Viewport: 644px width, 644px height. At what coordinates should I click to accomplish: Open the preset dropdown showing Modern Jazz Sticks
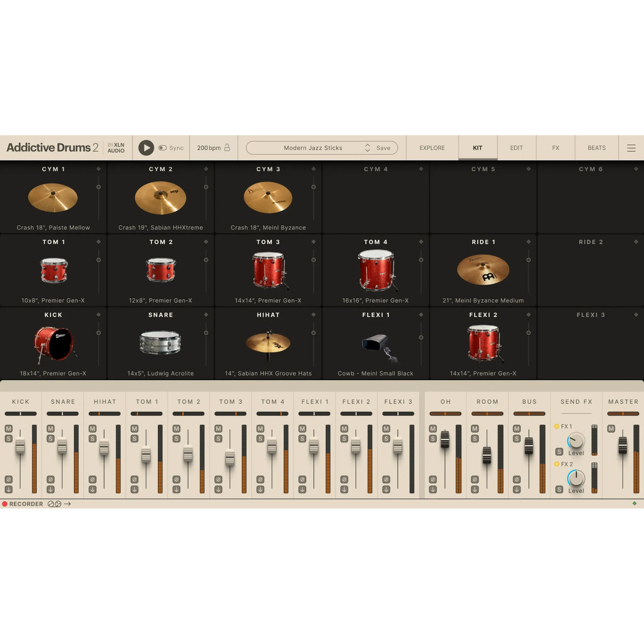313,148
